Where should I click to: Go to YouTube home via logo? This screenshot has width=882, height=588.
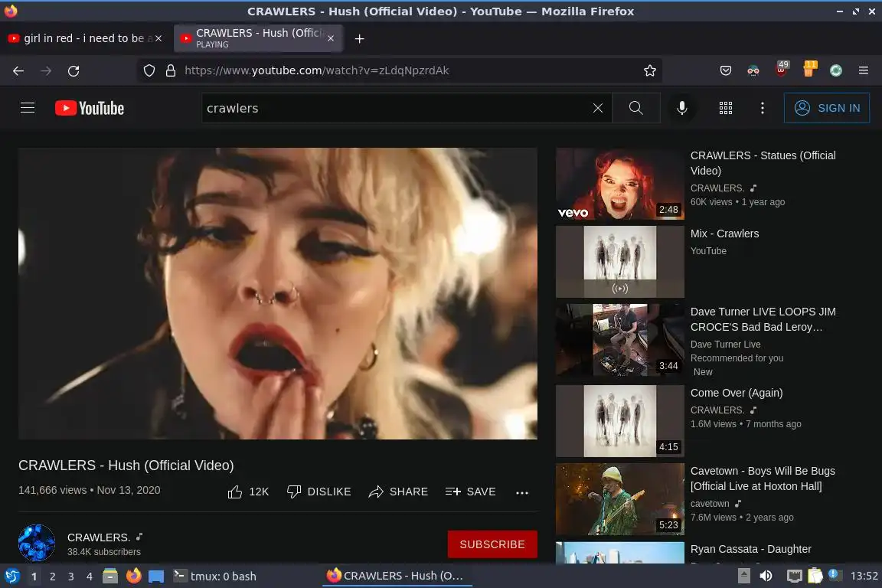(x=90, y=108)
